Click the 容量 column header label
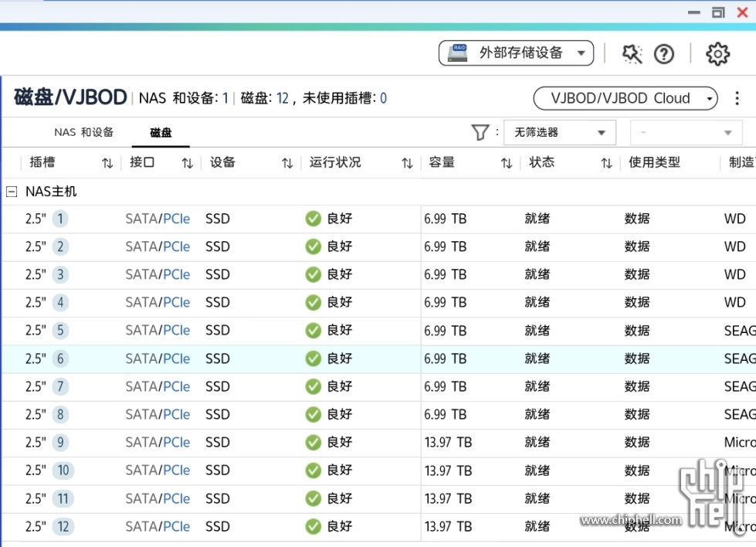Screen dimensions: 756x547 coord(442,162)
